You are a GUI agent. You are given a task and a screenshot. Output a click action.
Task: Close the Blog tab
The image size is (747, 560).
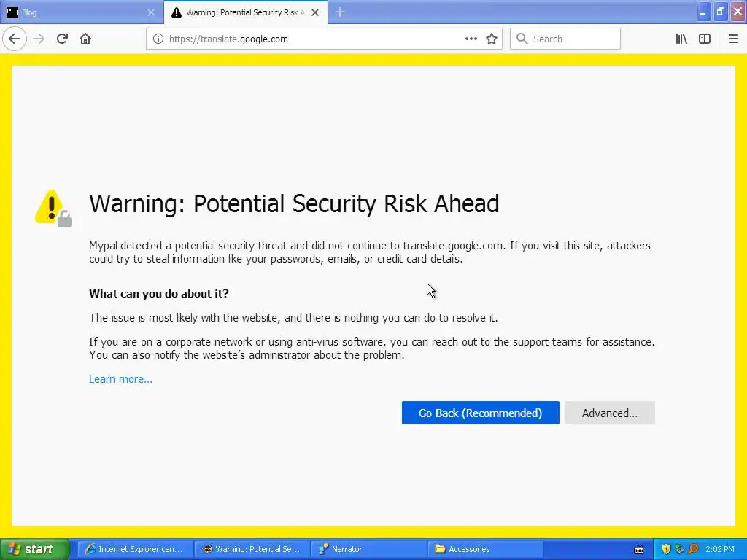pos(150,12)
